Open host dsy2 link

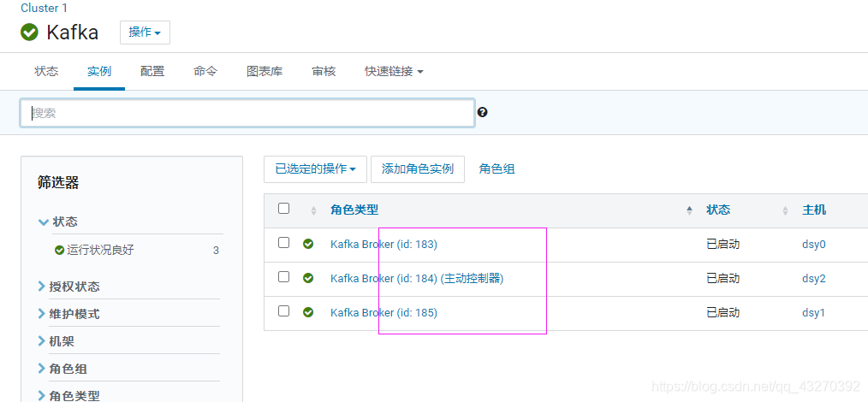814,278
